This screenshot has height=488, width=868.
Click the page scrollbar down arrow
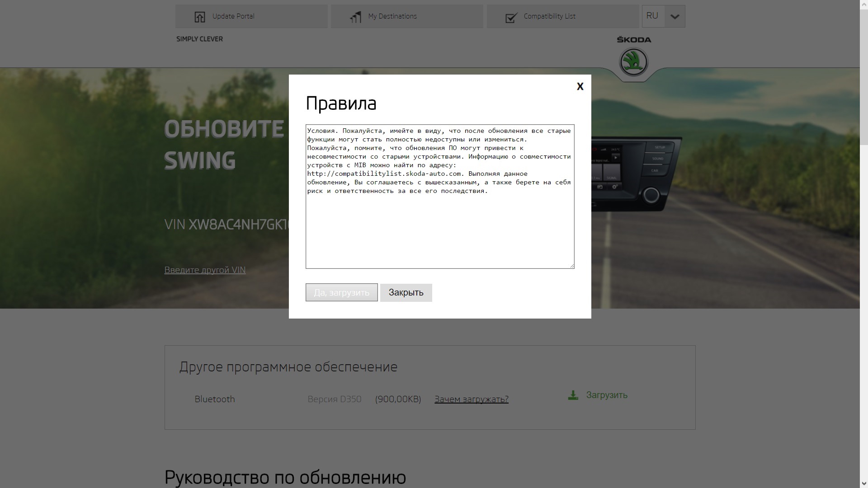click(863, 483)
